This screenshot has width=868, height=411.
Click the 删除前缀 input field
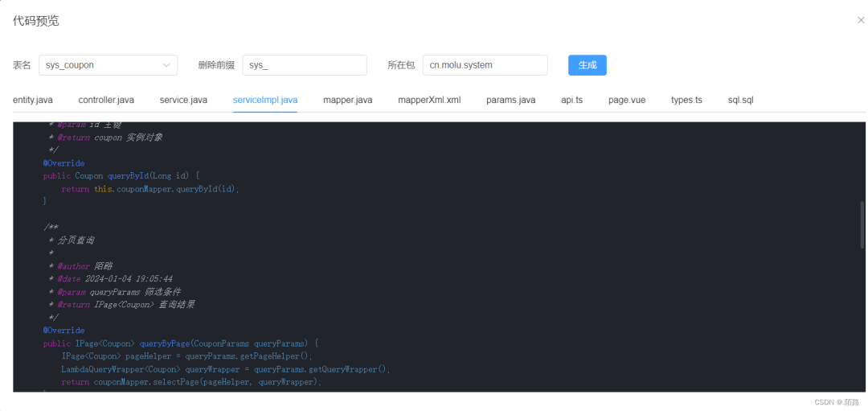(x=305, y=65)
